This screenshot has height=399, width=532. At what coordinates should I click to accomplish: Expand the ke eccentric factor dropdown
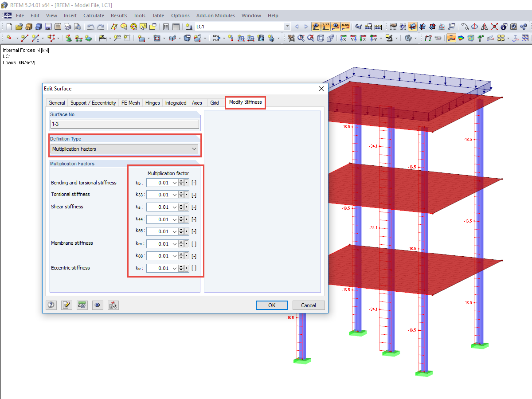pyautogui.click(x=175, y=268)
